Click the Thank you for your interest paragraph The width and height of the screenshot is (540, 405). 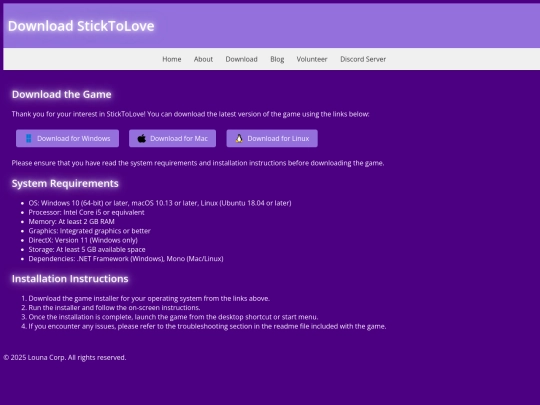(x=190, y=114)
